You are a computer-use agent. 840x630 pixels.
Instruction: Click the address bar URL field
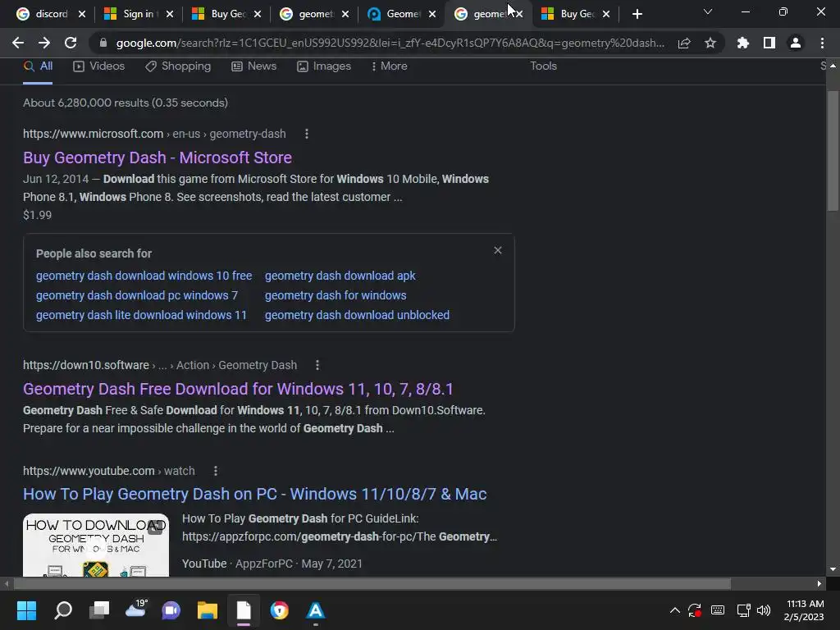(390, 43)
